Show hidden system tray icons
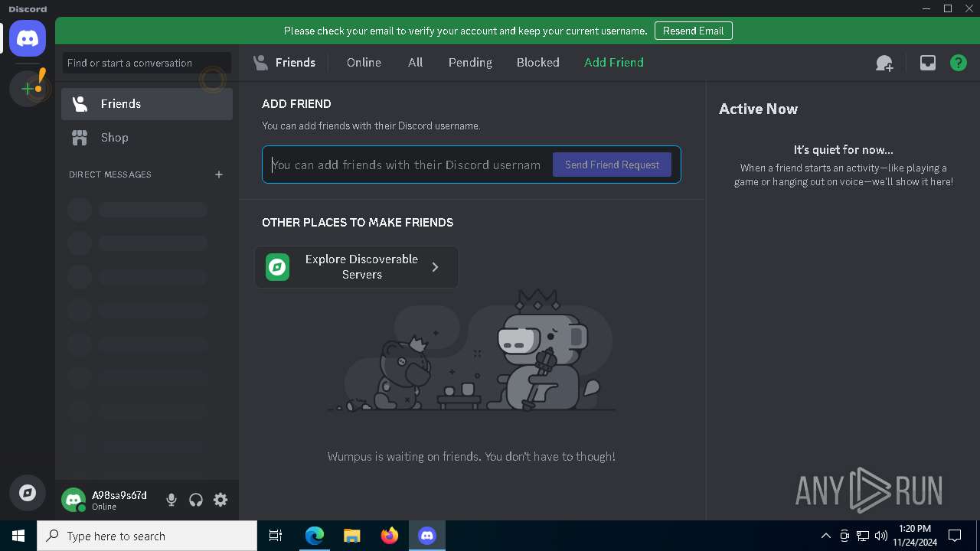The height and width of the screenshot is (551, 980). coord(825,536)
